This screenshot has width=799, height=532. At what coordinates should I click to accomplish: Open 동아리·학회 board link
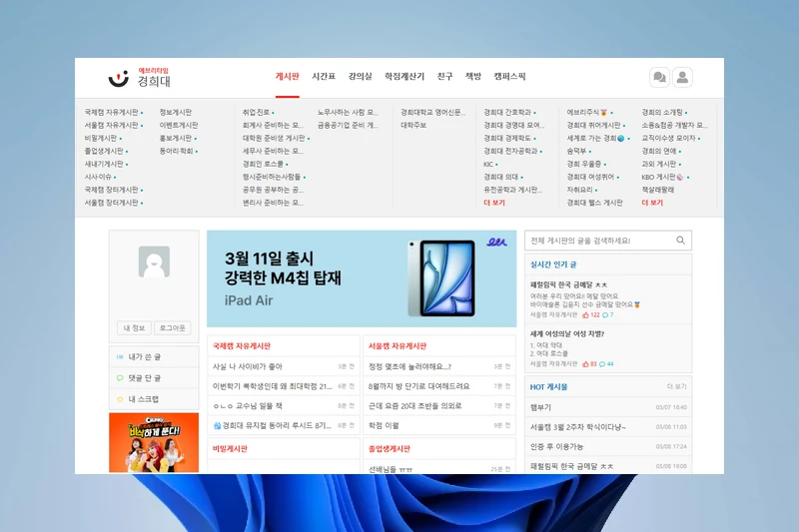(176, 151)
